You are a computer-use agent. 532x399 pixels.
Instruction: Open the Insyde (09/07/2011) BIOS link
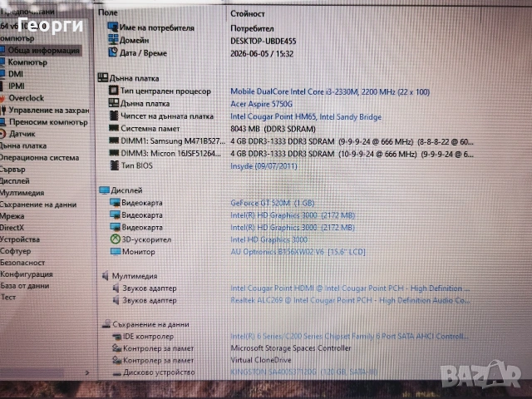point(264,166)
